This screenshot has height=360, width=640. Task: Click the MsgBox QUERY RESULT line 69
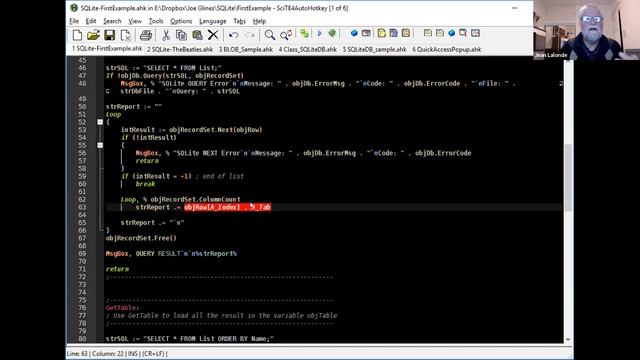[x=171, y=253]
